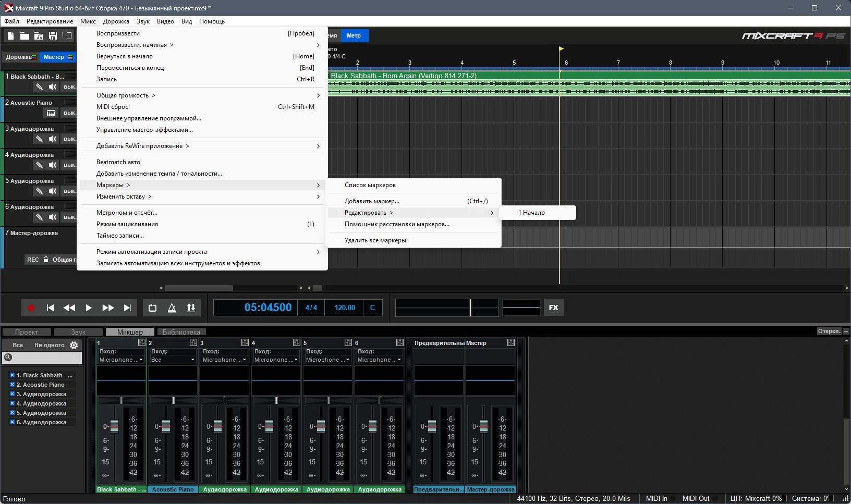Undock panel with Откреп. button
Image resolution: width=851 pixels, height=504 pixels.
829,331
